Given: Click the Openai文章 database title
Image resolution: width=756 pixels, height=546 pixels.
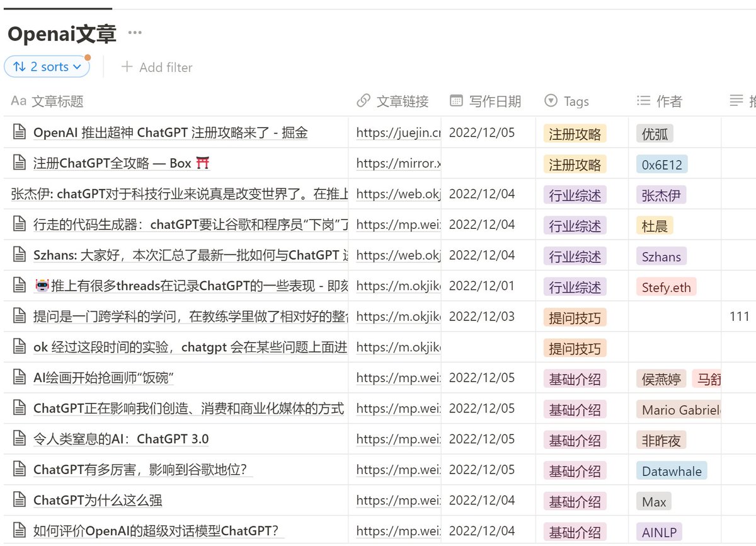Looking at the screenshot, I should pos(62,33).
